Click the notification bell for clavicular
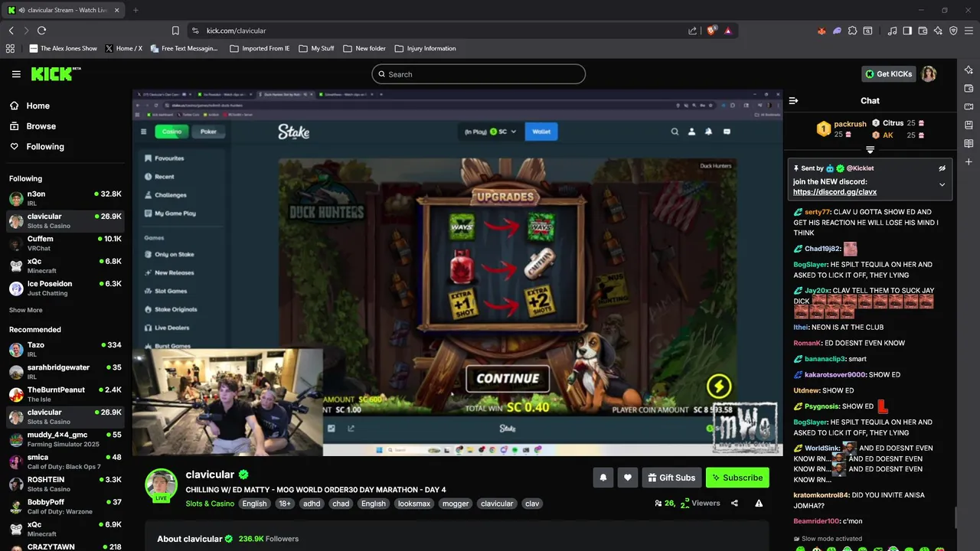Screen dimensions: 980x551 [603, 478]
